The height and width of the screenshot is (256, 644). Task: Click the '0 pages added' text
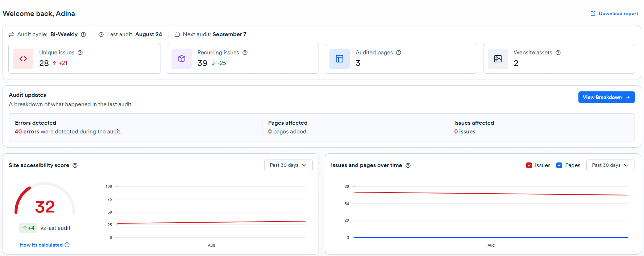(287, 132)
